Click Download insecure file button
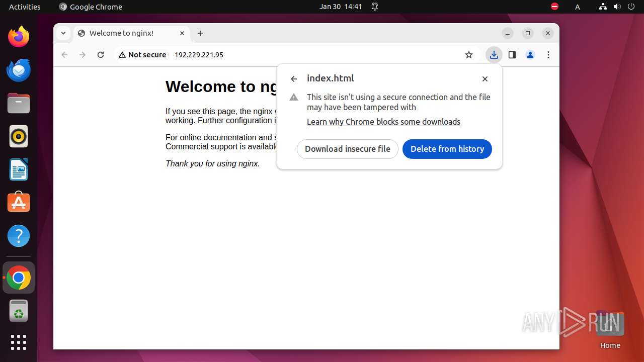Image resolution: width=644 pixels, height=362 pixels. pos(348,149)
